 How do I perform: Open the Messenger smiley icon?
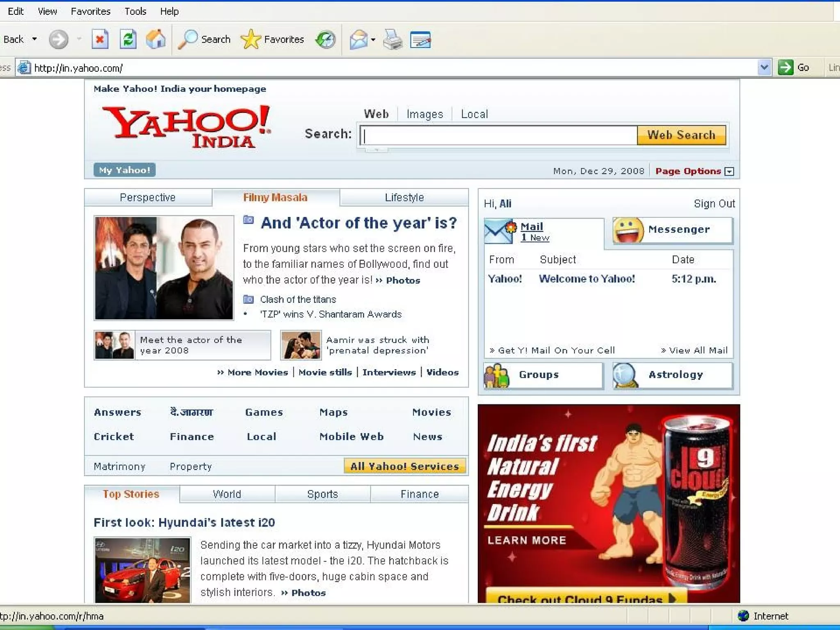pos(628,230)
